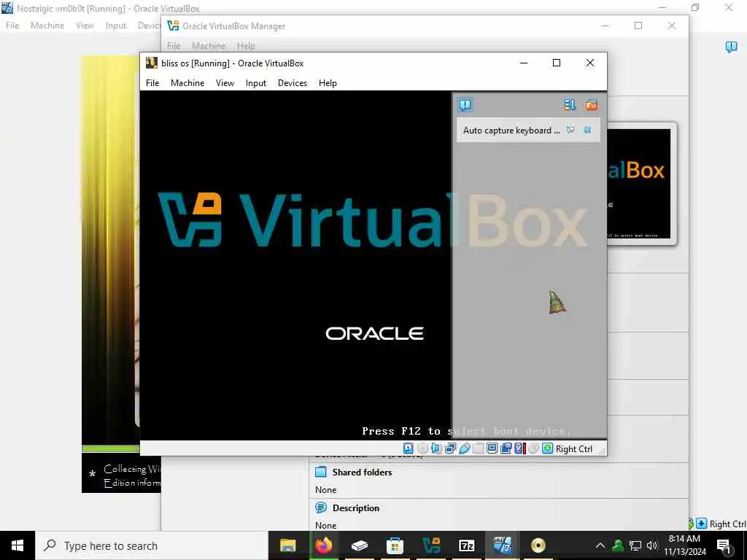Image resolution: width=747 pixels, height=560 pixels.
Task: Minimize the bliss os VM window
Action: (524, 63)
